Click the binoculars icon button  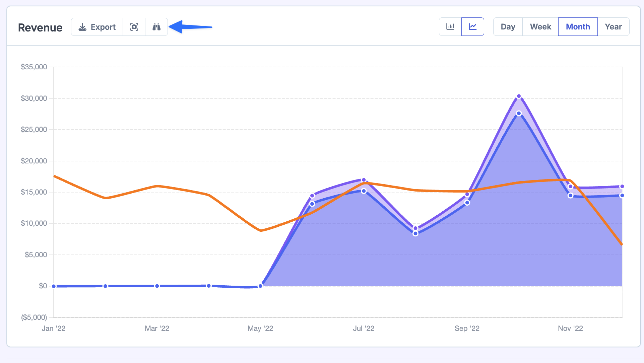coord(156,27)
